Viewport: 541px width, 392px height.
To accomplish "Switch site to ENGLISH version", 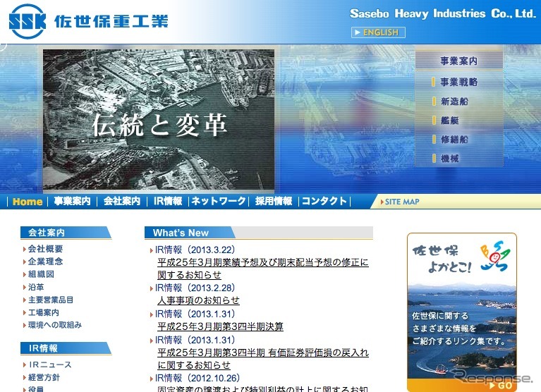I will point(378,32).
